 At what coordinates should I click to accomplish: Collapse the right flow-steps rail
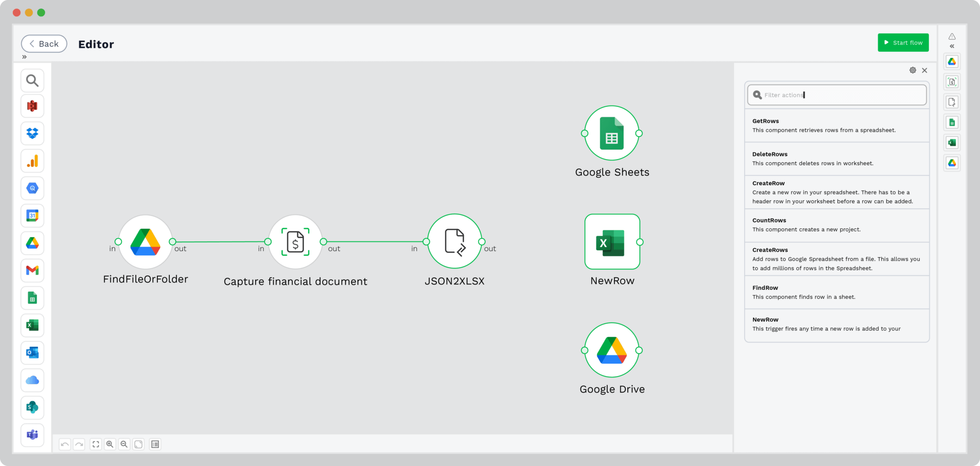(952, 46)
